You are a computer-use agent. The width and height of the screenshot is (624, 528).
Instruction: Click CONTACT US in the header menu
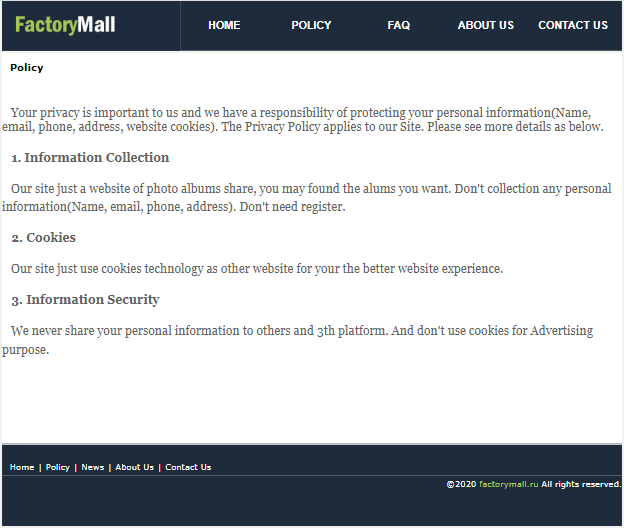click(x=573, y=25)
